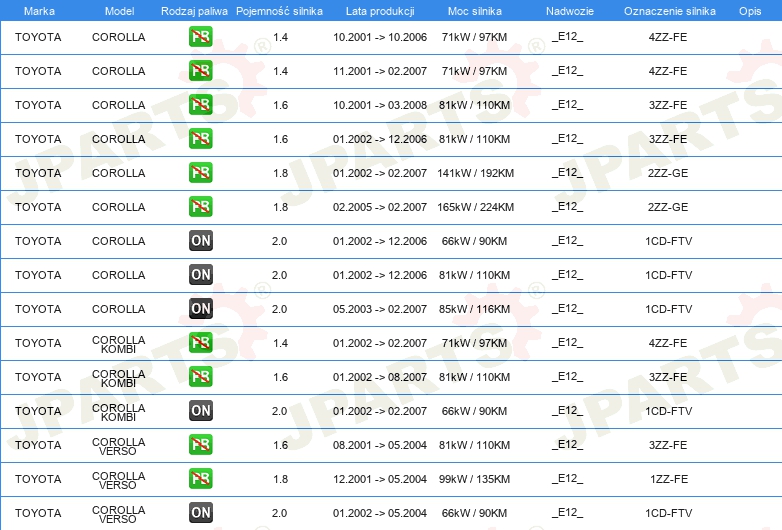Click the 4ZZ-FE code in the Corolla Kombi row
This screenshot has height=530, width=782.
tap(668, 343)
